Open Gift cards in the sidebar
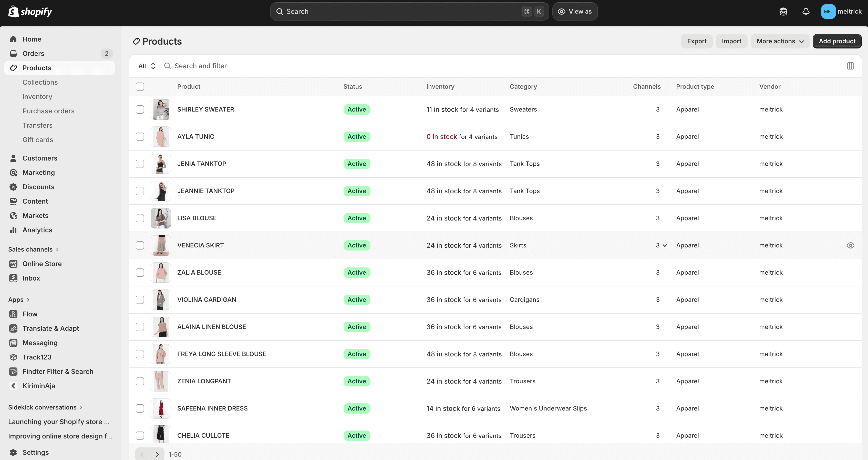The width and height of the screenshot is (868, 460). tap(38, 140)
